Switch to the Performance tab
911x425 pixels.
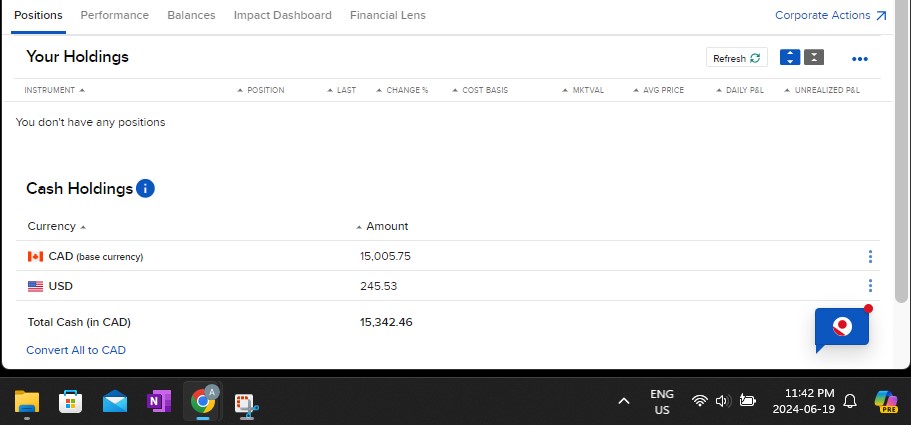coord(114,15)
